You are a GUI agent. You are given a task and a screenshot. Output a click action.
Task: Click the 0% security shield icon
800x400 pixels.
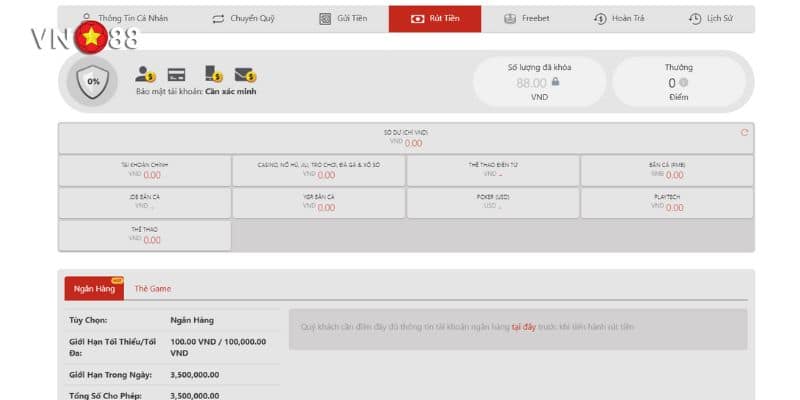pyautogui.click(x=93, y=81)
